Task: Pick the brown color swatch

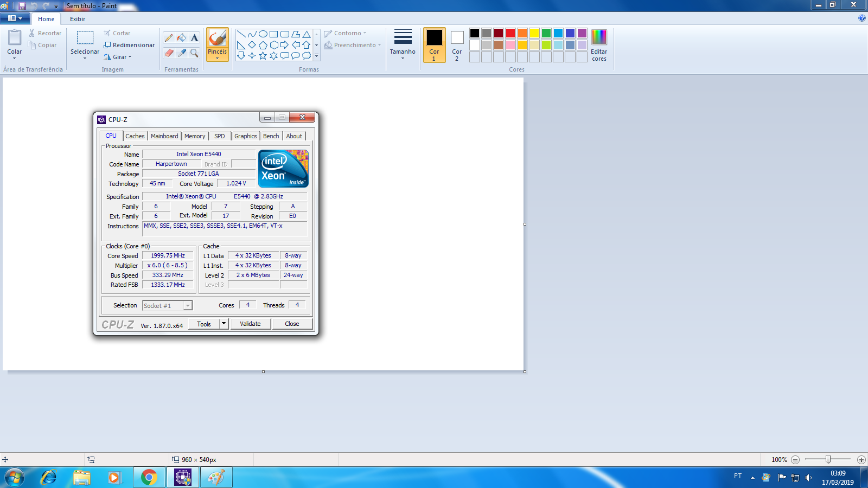Action: 499,45
